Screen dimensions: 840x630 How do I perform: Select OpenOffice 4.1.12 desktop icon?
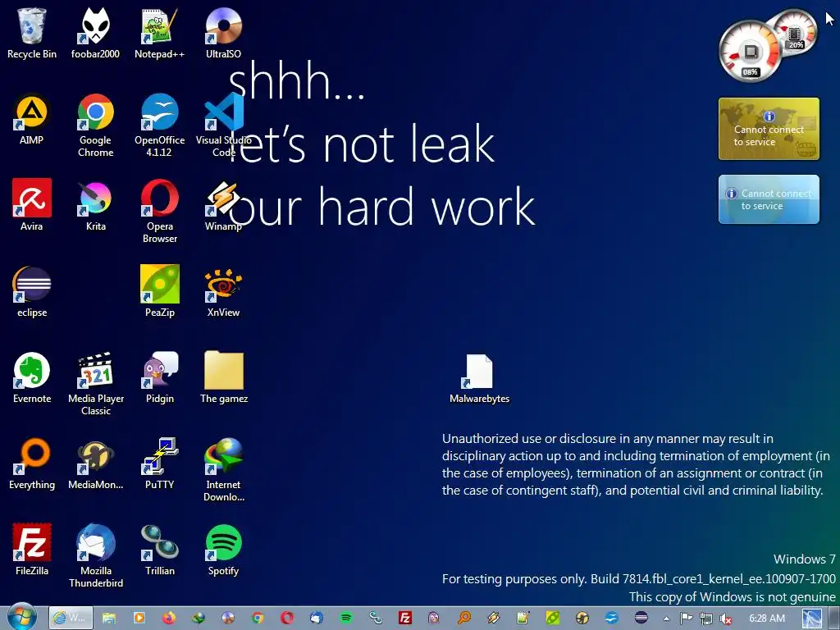tap(160, 125)
